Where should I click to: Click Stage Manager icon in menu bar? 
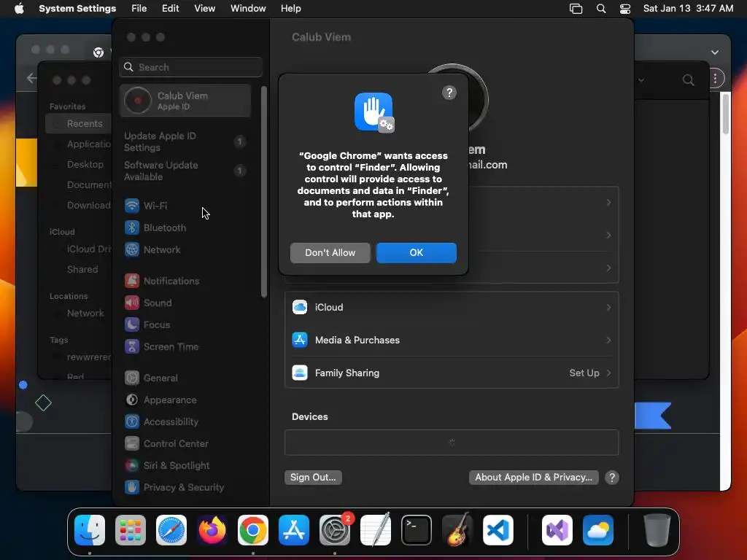576,9
